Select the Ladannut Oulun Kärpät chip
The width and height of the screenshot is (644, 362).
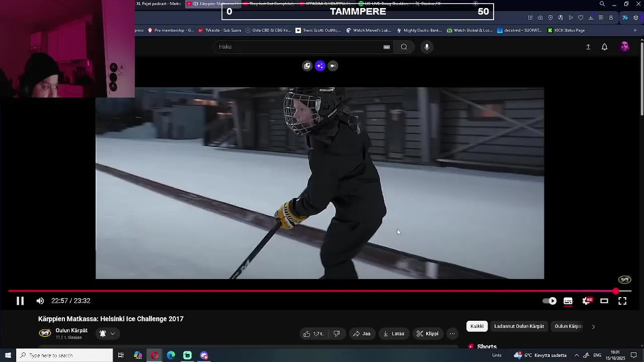pos(519,326)
